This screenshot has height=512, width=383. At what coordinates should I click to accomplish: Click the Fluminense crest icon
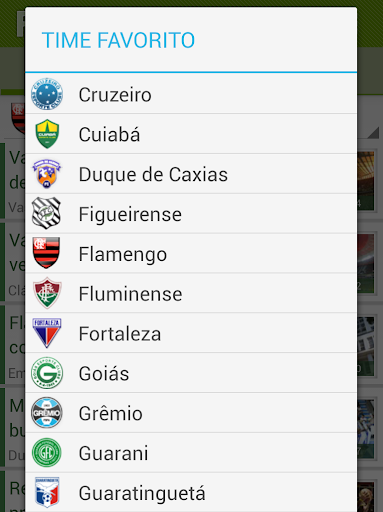pos(47,293)
